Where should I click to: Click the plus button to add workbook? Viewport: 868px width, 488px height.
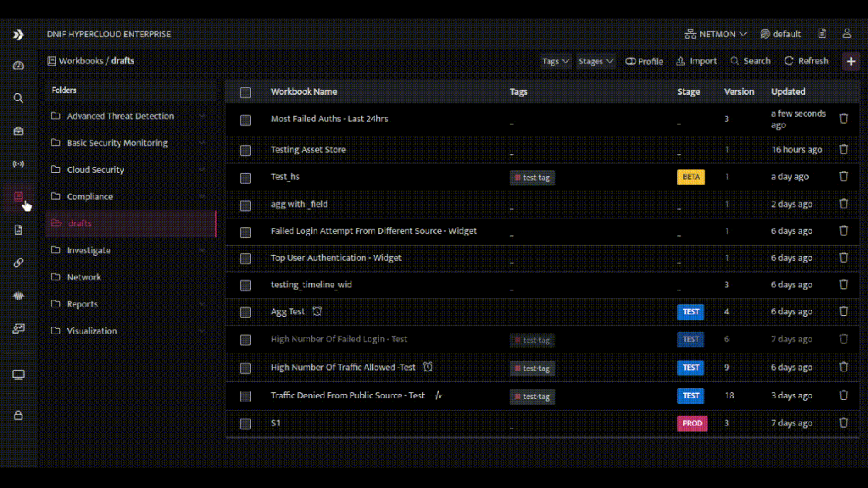click(x=851, y=61)
